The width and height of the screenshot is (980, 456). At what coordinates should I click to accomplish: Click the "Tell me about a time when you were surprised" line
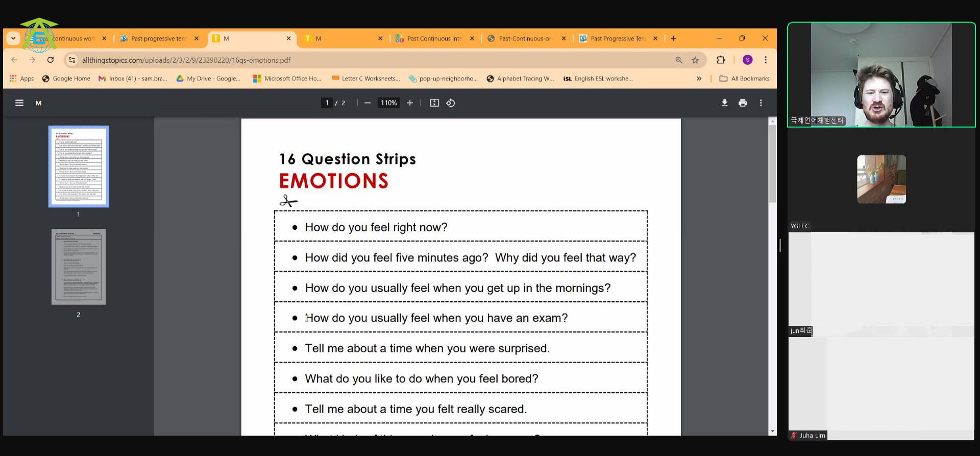point(427,348)
